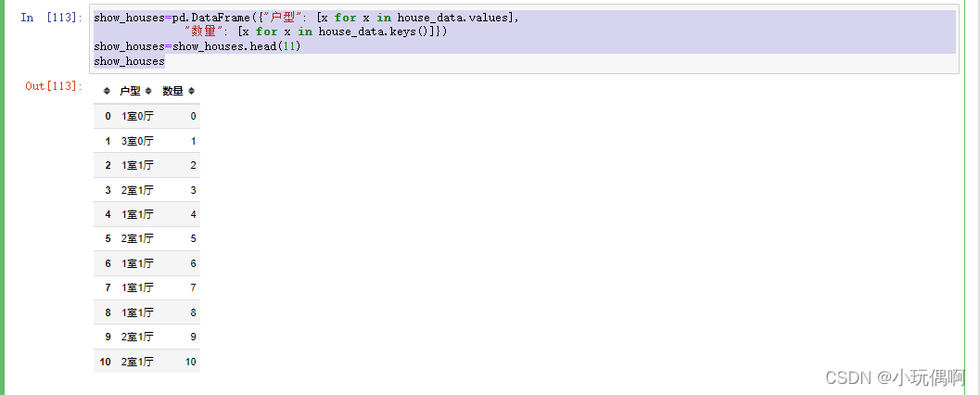The height and width of the screenshot is (395, 980).
Task: Select row index 0 label
Action: tap(108, 116)
